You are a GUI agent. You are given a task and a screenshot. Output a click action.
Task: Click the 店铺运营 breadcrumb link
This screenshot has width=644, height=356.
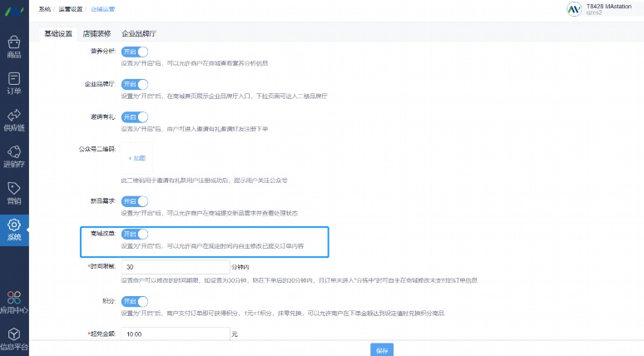pos(102,9)
